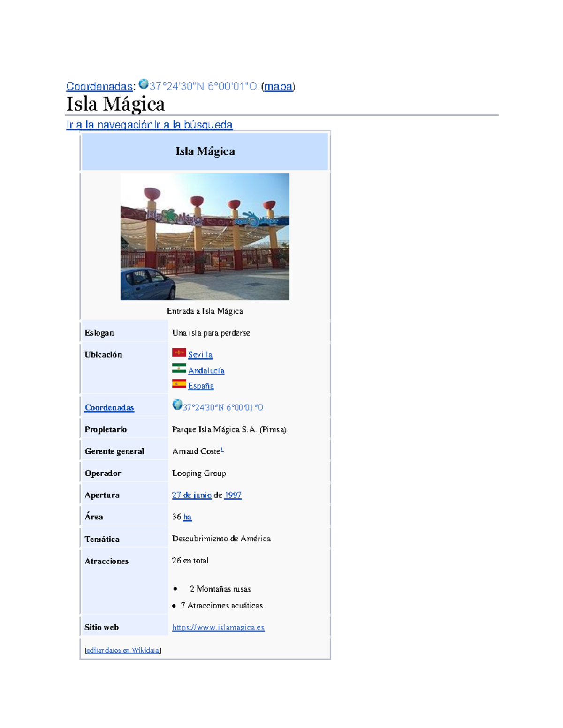
Task: Click the 'Eslogan' row label
Action: tap(99, 333)
